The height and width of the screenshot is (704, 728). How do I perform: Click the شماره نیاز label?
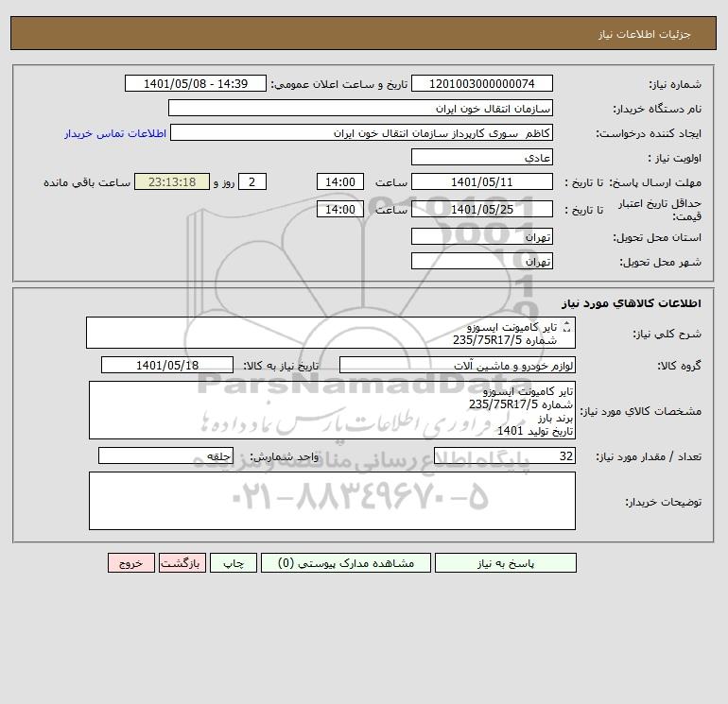[x=675, y=84]
